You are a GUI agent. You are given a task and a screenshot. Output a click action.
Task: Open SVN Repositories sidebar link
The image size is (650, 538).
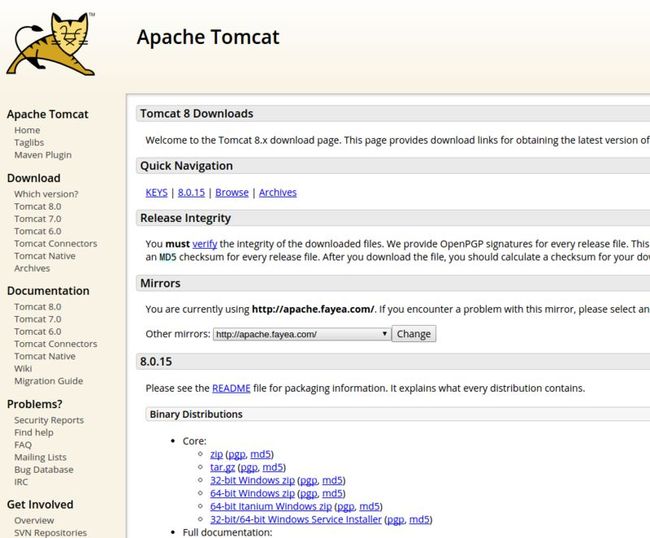(50, 533)
